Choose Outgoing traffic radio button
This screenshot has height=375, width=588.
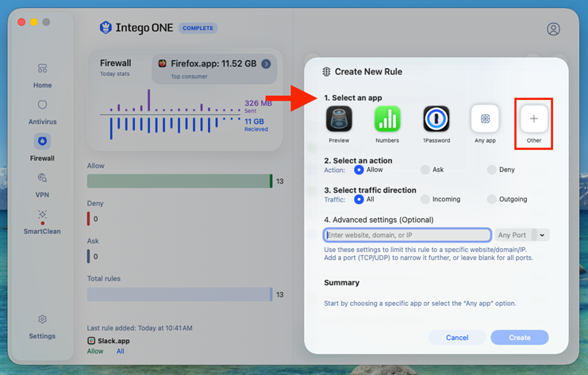click(x=492, y=199)
